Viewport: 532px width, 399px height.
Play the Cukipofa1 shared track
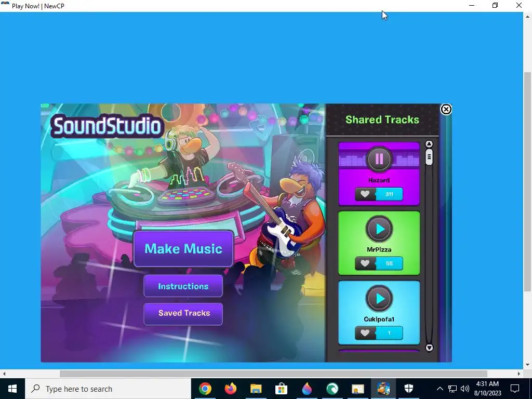pos(379,299)
